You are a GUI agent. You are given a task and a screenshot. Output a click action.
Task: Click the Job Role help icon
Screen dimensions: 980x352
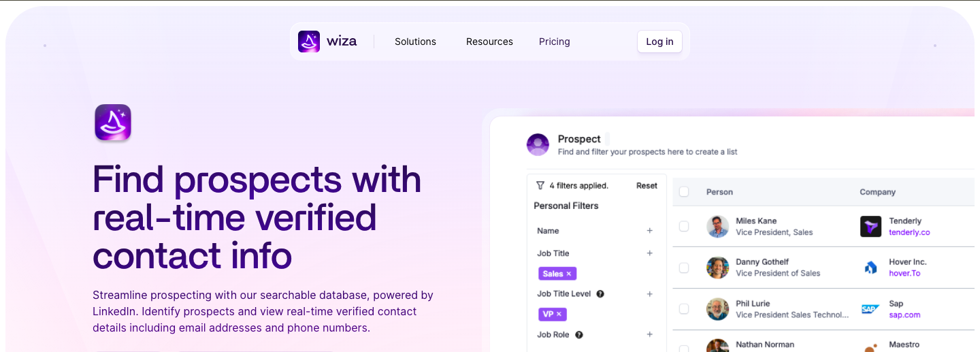(x=579, y=335)
